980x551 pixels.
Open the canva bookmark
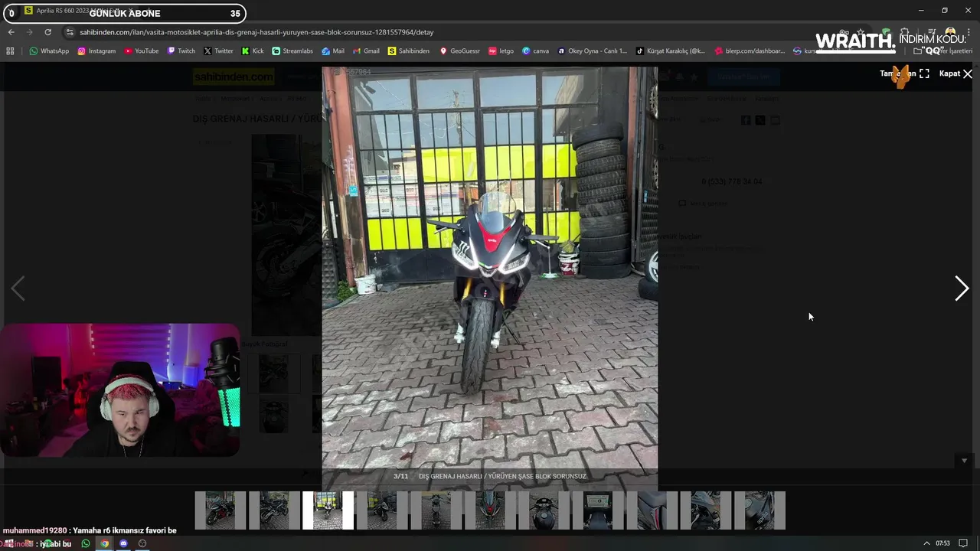(x=535, y=51)
